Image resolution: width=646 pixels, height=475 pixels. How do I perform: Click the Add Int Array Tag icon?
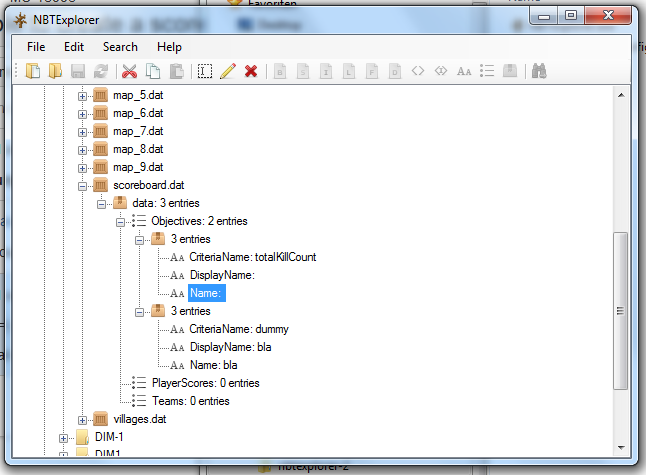point(441,71)
